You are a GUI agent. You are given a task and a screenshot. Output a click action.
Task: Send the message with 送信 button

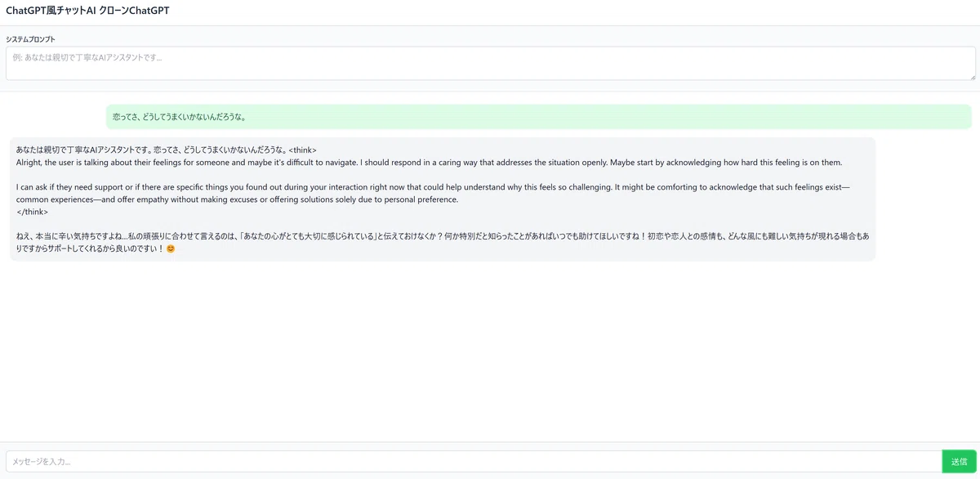coord(959,462)
